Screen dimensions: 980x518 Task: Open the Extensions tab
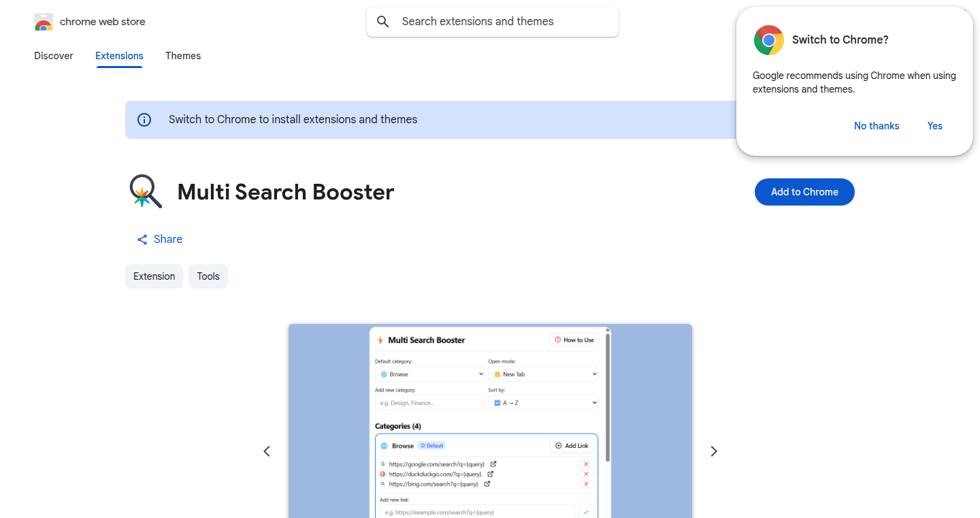[x=119, y=56]
